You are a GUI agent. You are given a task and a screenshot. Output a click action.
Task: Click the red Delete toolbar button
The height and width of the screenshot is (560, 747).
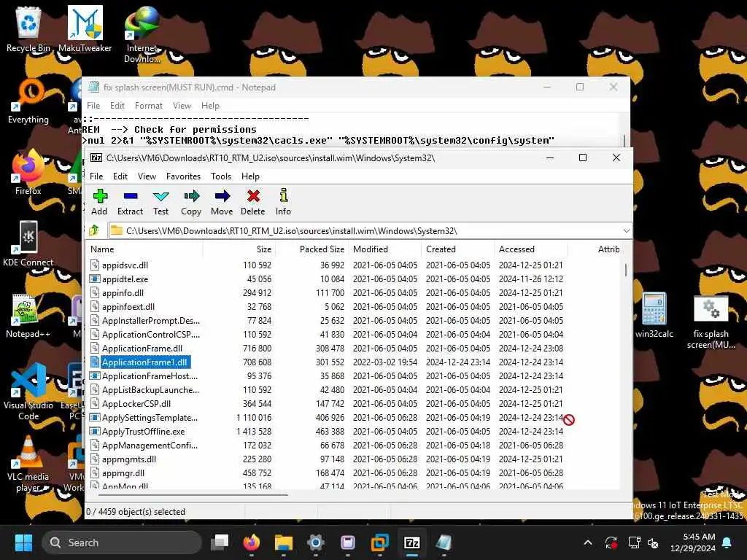pyautogui.click(x=253, y=202)
